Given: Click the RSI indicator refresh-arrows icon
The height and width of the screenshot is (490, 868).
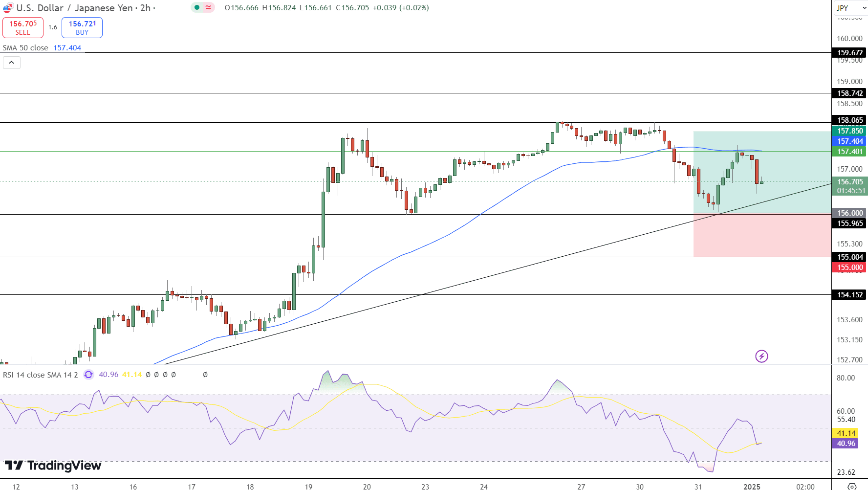Looking at the screenshot, I should pyautogui.click(x=88, y=375).
